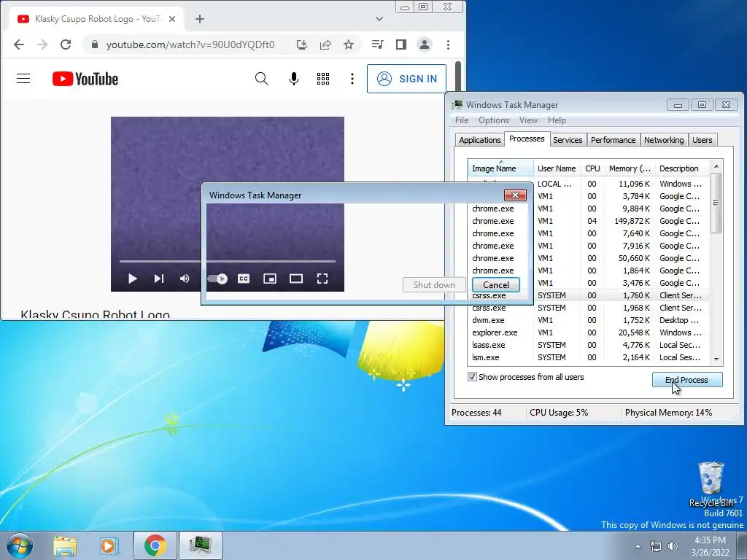This screenshot has width=747, height=560.
Task: Mute the video with the speaker icon
Action: pyautogui.click(x=185, y=279)
